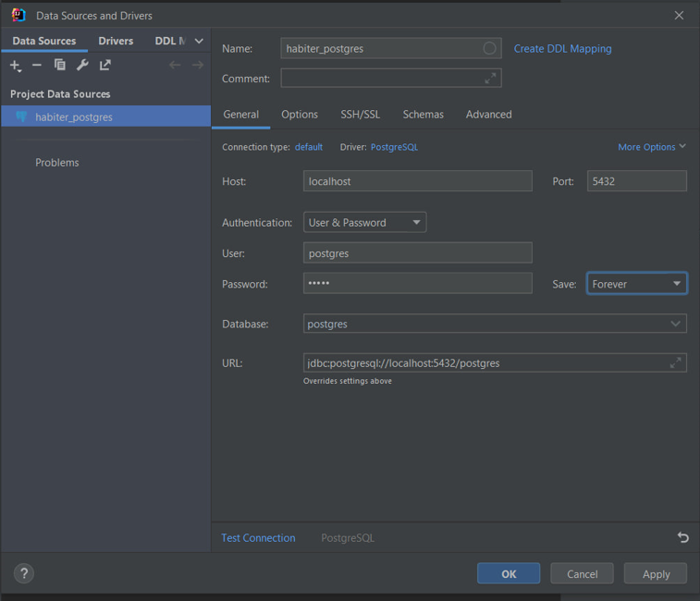
Task: Open the Problems item in sidebar
Action: [x=56, y=163]
